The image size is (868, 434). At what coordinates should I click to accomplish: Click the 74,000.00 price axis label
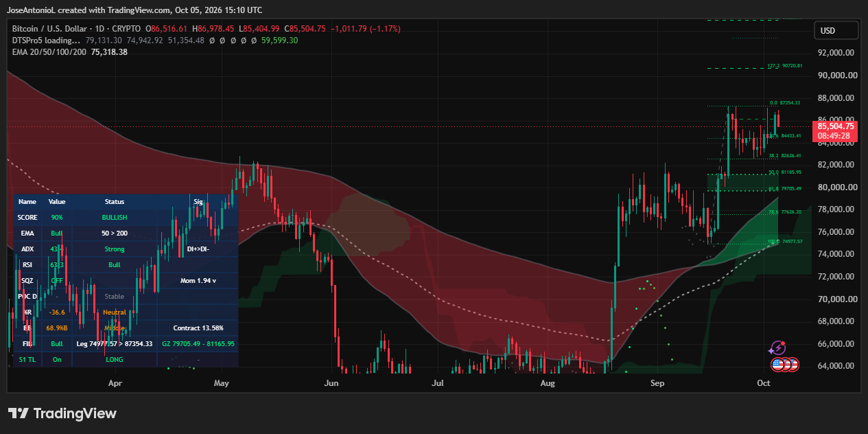click(x=835, y=254)
